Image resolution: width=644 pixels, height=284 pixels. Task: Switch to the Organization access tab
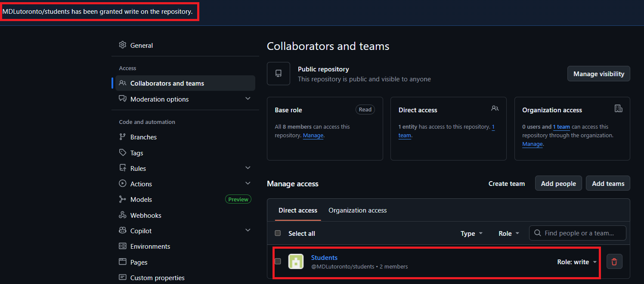click(x=357, y=210)
